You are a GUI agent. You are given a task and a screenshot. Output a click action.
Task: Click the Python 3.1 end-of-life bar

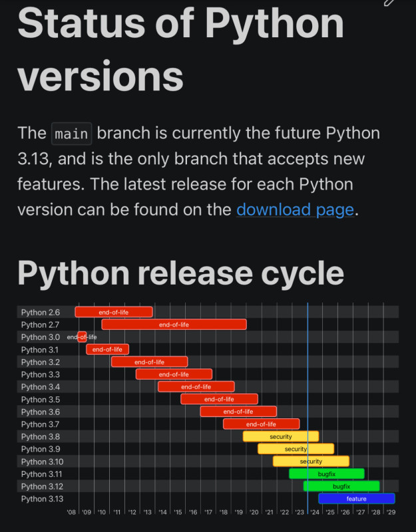tap(107, 350)
